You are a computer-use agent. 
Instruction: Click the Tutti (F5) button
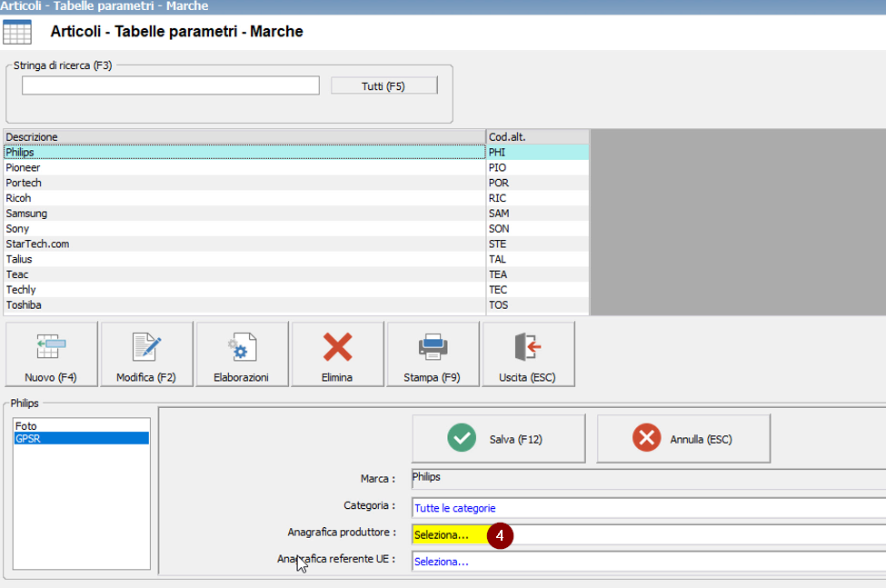[x=383, y=85]
